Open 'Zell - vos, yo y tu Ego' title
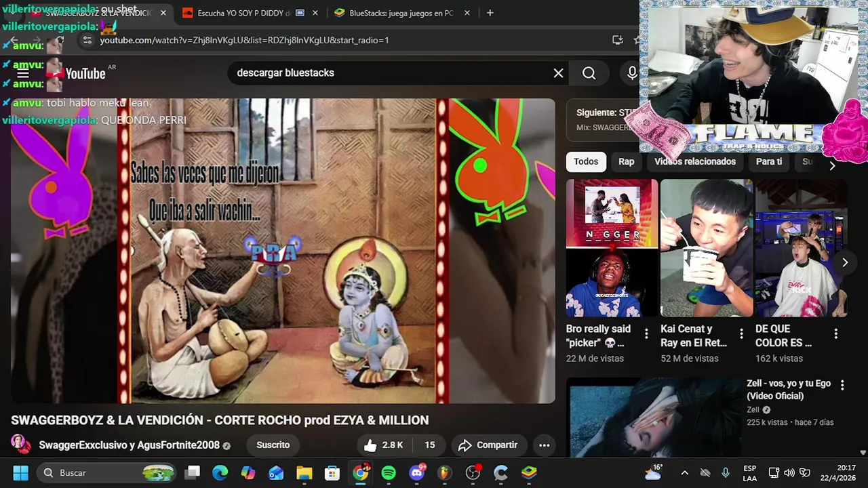Viewport: 868px width, 488px height. coord(788,390)
